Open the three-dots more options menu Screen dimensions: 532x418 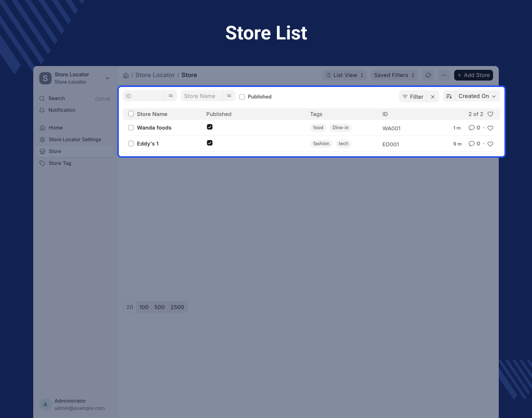[x=444, y=76]
